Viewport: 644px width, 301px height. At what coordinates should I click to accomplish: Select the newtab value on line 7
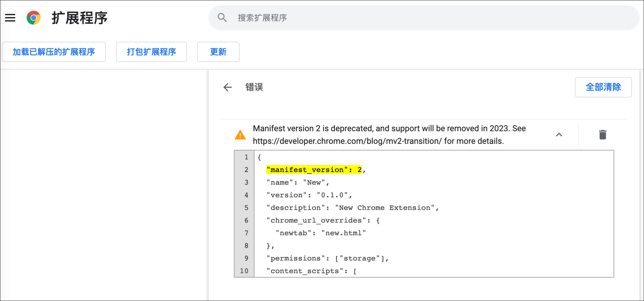click(344, 233)
